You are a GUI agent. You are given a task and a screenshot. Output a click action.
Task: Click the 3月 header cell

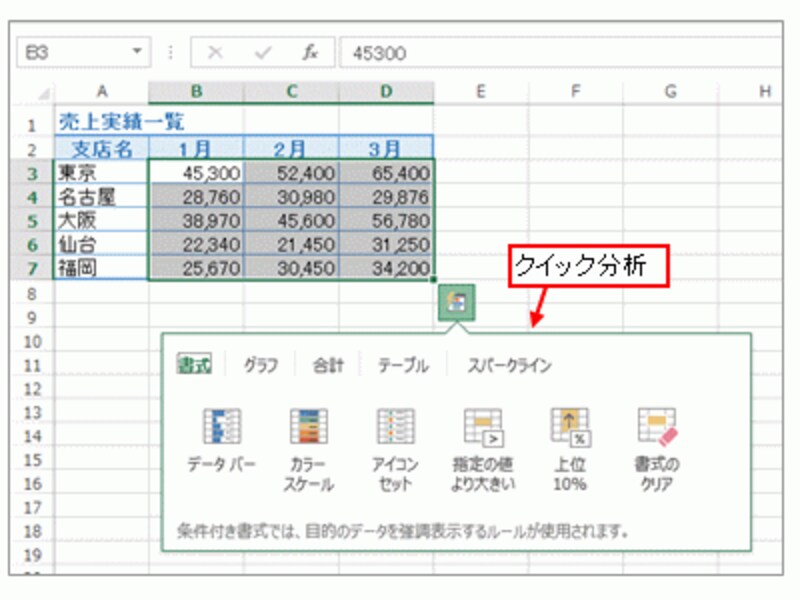(x=386, y=148)
